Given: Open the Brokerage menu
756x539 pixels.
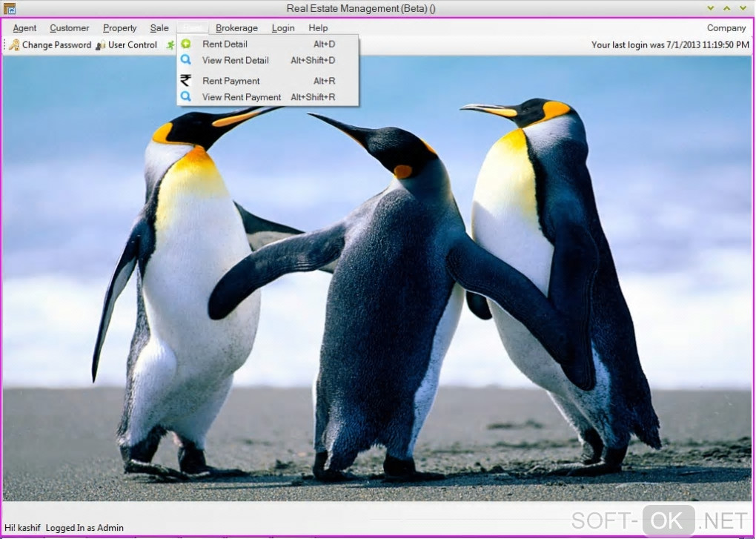Looking at the screenshot, I should [x=236, y=28].
